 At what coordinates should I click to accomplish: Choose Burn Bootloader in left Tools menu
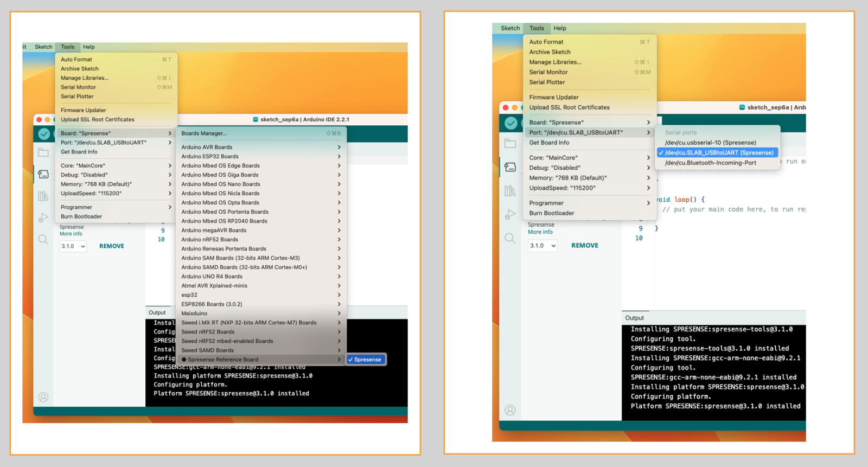[x=116, y=216]
